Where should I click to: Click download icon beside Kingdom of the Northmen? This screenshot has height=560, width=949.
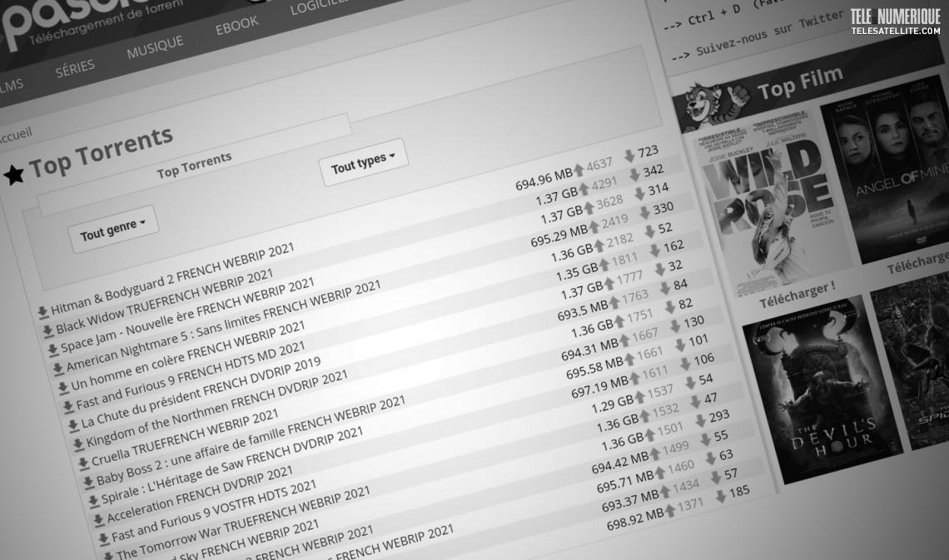78,444
